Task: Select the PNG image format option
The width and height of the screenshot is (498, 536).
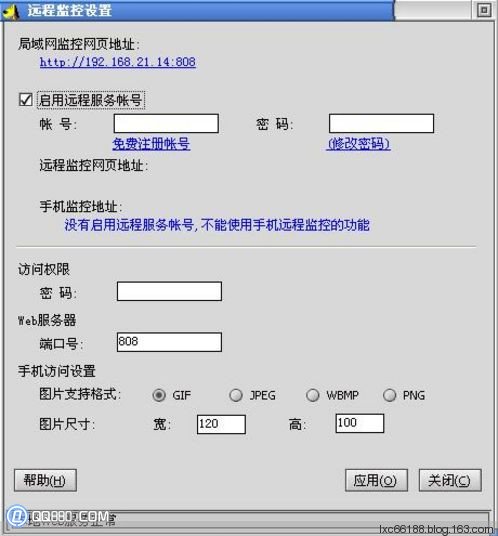Action: point(389,395)
